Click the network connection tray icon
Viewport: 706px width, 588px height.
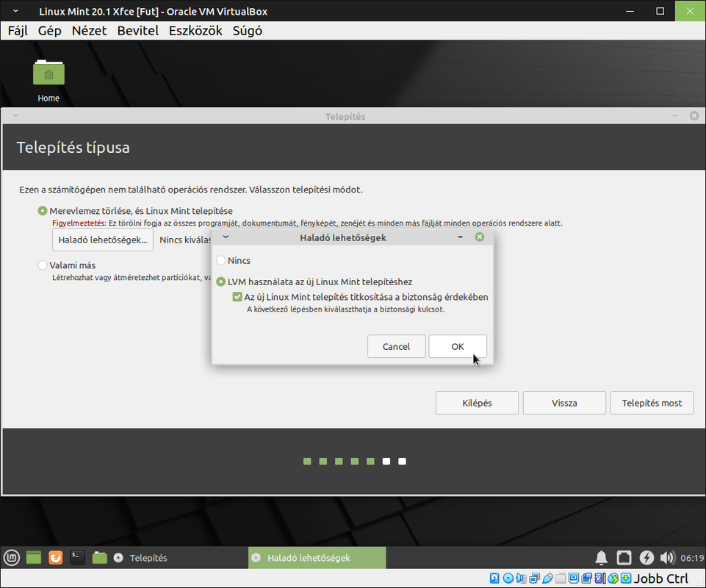click(x=624, y=558)
